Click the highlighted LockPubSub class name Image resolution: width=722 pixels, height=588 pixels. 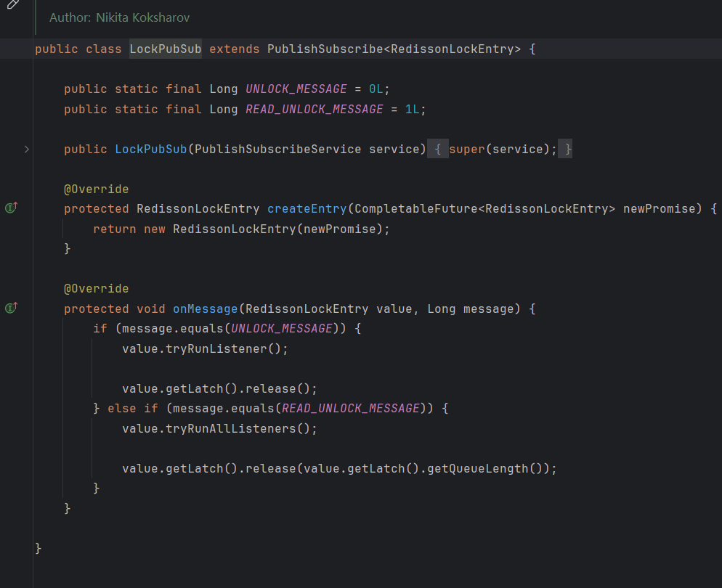click(x=166, y=49)
